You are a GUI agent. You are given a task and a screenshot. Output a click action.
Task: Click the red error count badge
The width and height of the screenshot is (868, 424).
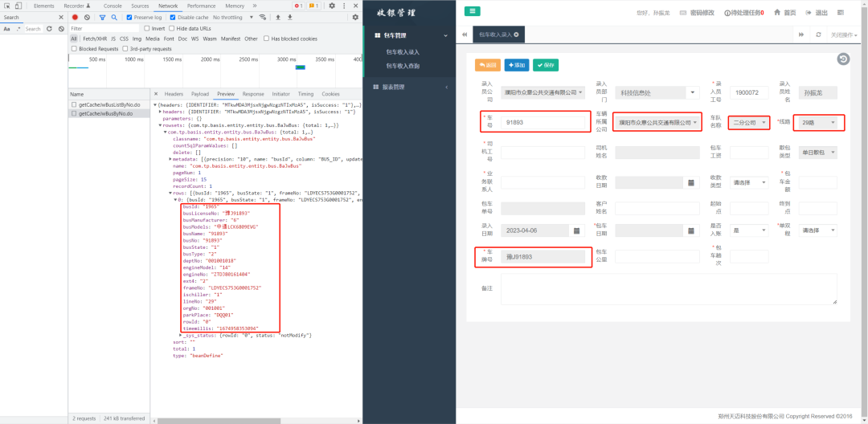coord(298,6)
